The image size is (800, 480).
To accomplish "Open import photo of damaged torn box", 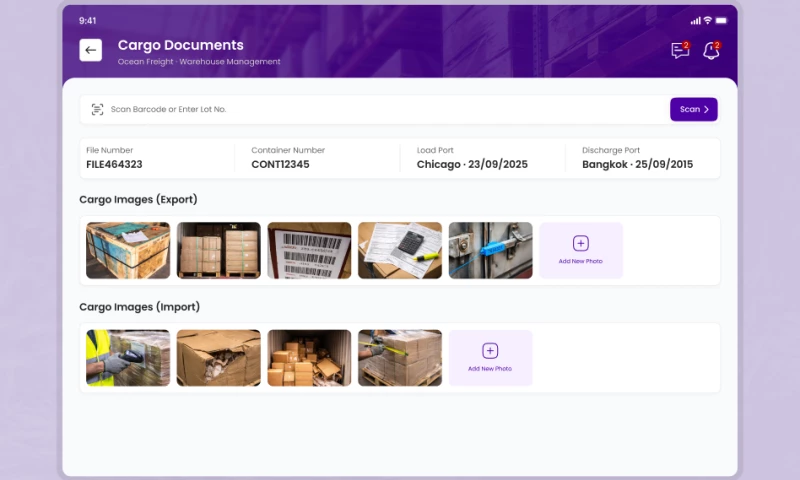I will [218, 358].
